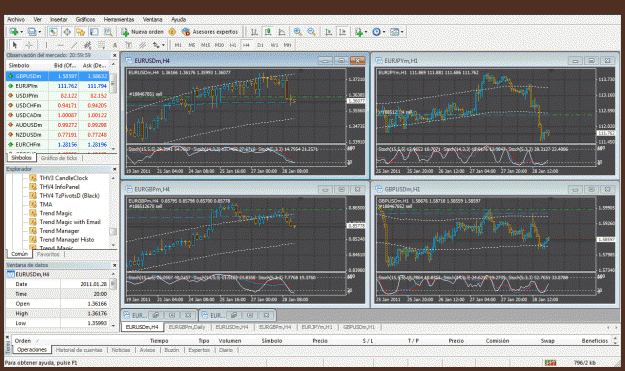Viewport: 625px width, 371px height.
Task: Open the Archivo menu
Action: [x=16, y=19]
